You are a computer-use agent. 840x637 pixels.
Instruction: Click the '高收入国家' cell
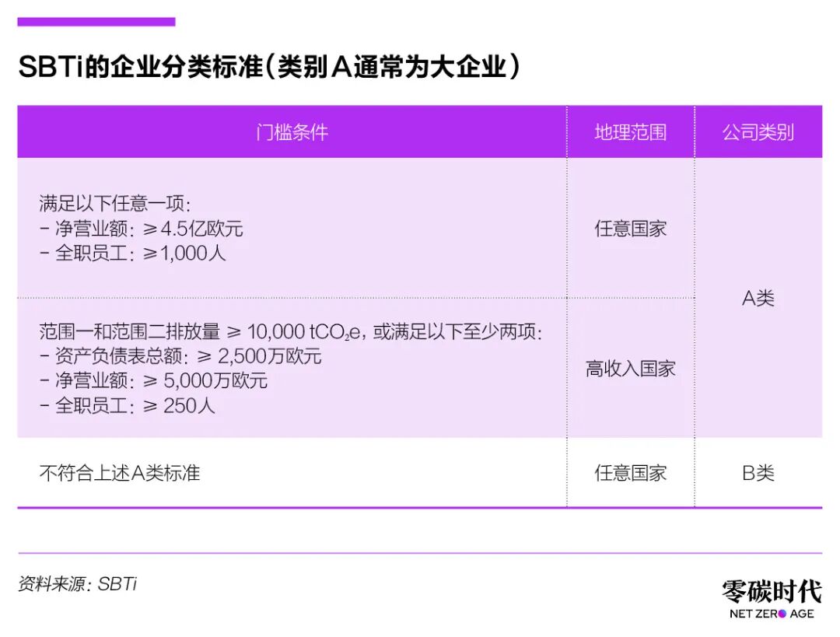tap(631, 369)
